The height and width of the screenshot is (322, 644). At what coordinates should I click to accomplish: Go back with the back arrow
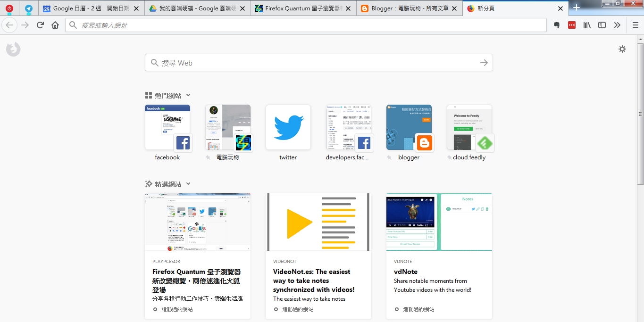pos(10,25)
